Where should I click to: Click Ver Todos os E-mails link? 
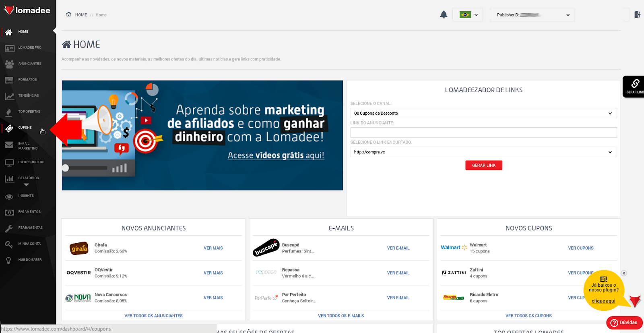click(x=341, y=316)
